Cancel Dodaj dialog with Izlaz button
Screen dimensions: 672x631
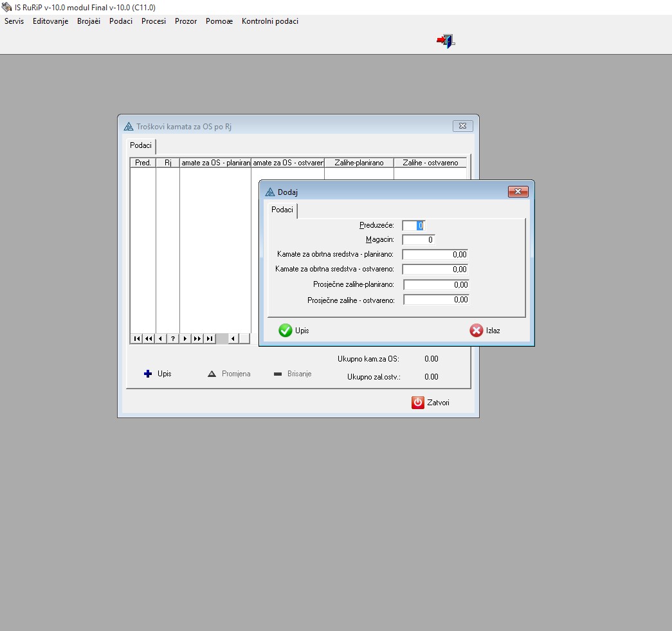[485, 331]
